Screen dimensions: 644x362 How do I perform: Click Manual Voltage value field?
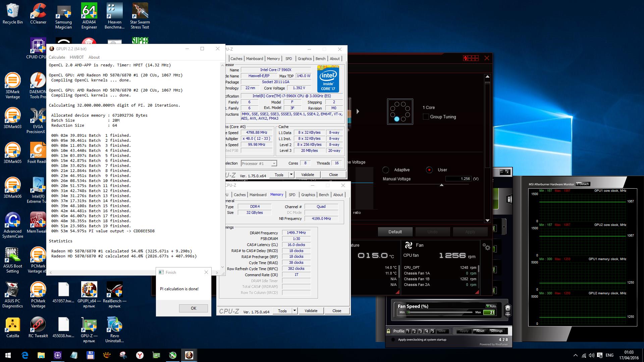point(458,179)
